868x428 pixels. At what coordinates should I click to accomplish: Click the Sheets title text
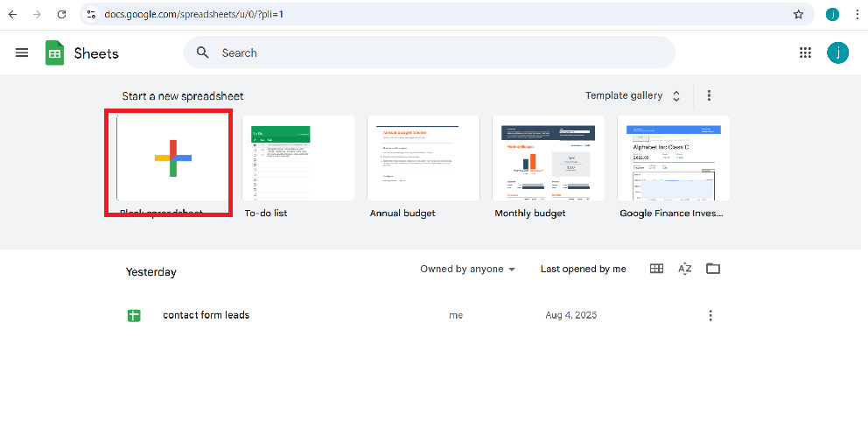point(96,53)
